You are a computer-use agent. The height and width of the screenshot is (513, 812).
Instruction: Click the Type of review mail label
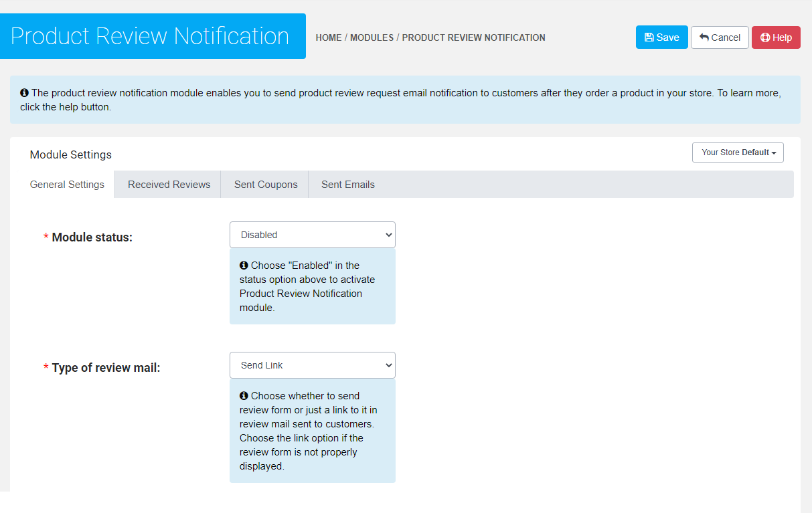(x=106, y=368)
